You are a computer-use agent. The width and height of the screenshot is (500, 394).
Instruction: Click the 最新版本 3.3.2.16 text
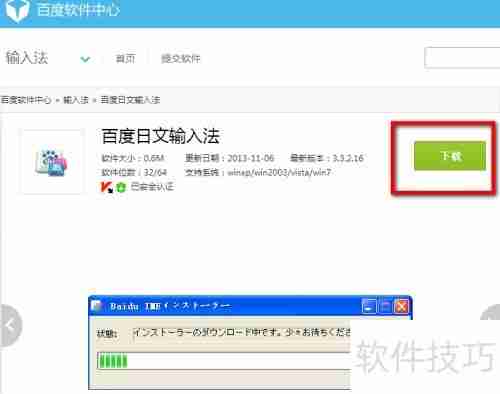[x=327, y=158]
